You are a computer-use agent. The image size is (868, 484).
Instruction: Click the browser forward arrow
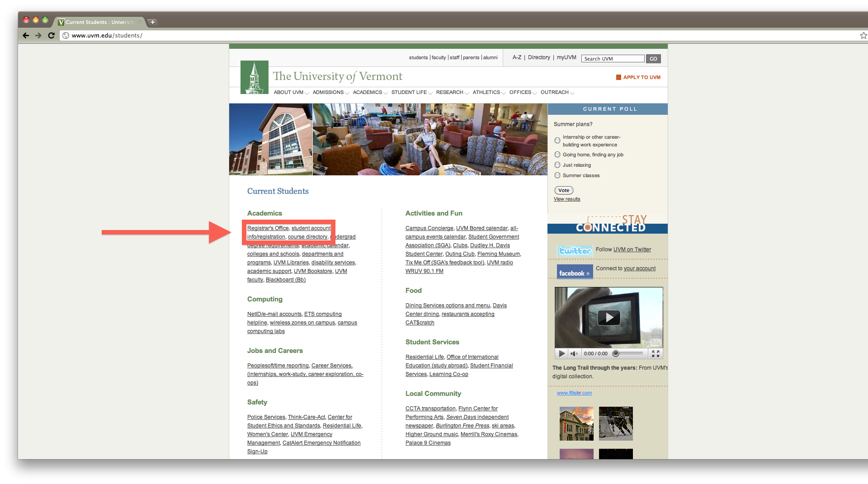tap(38, 35)
